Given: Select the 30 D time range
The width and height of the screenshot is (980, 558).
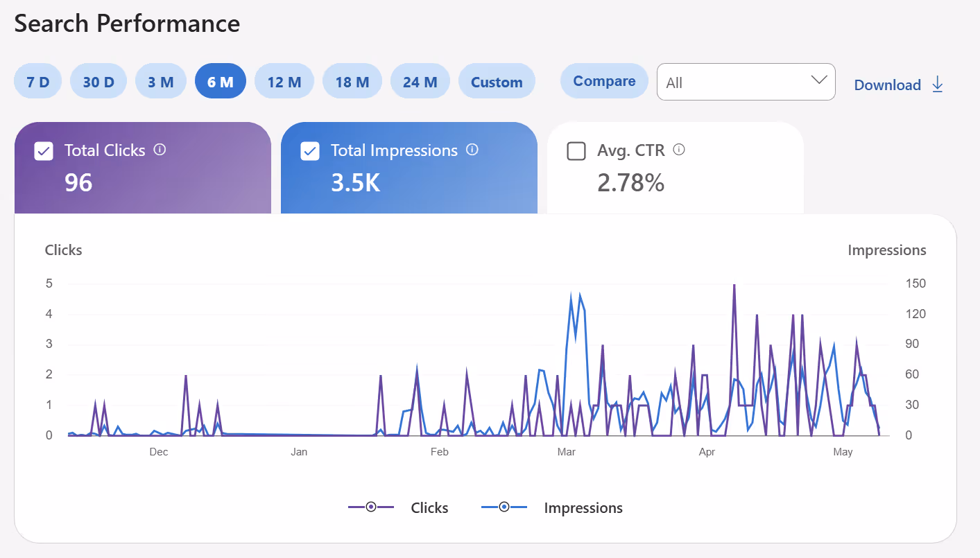Looking at the screenshot, I should point(98,82).
